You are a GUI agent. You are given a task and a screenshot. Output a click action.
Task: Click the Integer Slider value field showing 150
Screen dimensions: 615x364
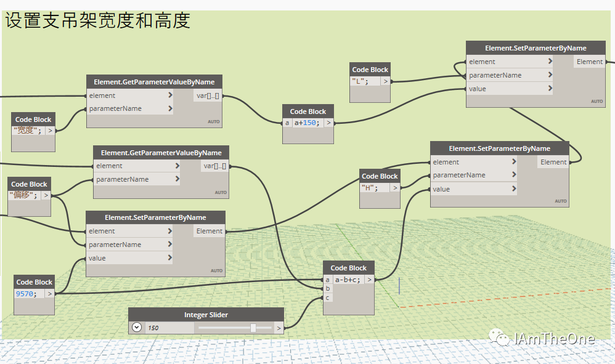pos(170,328)
